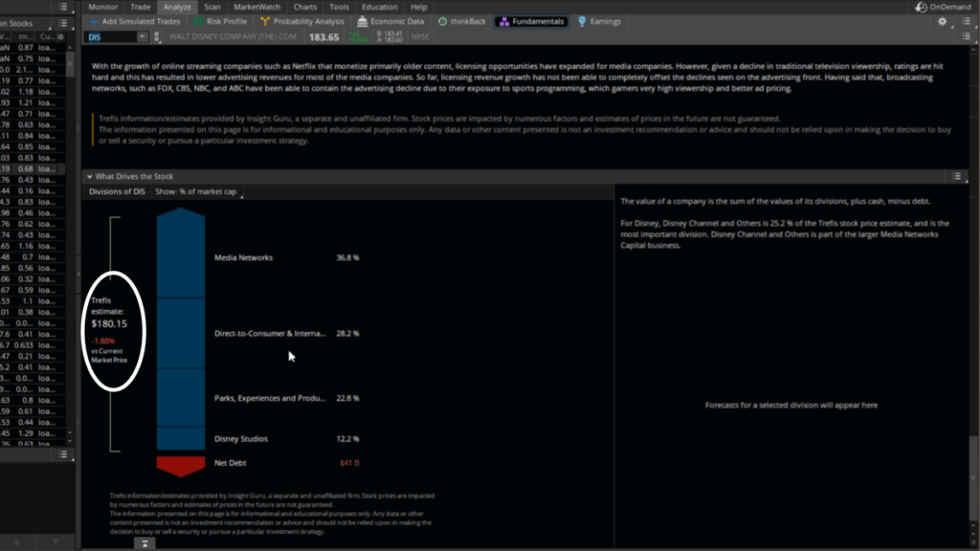The width and height of the screenshot is (980, 551).
Task: Click the symbol link chain icon
Action: [x=157, y=37]
